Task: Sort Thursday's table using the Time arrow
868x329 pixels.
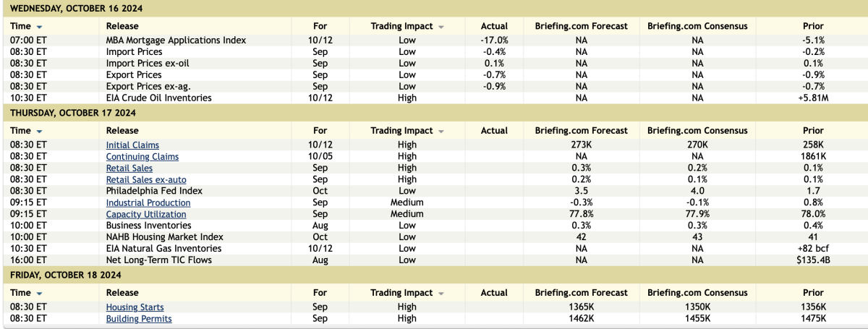Action: click(x=39, y=132)
